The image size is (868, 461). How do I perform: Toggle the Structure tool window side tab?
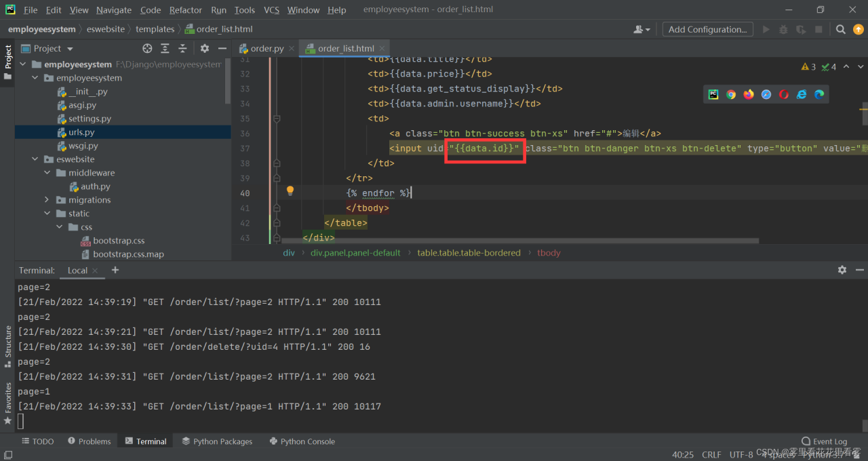pos(7,346)
